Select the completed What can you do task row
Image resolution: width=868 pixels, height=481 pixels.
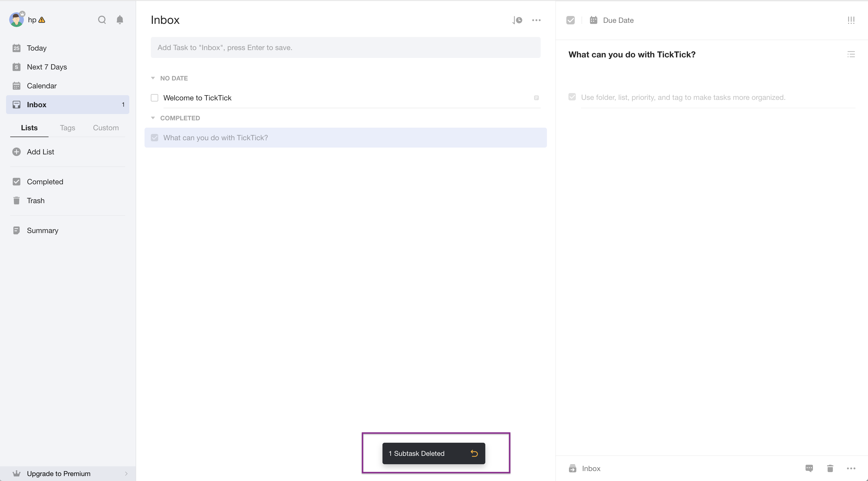click(x=345, y=137)
